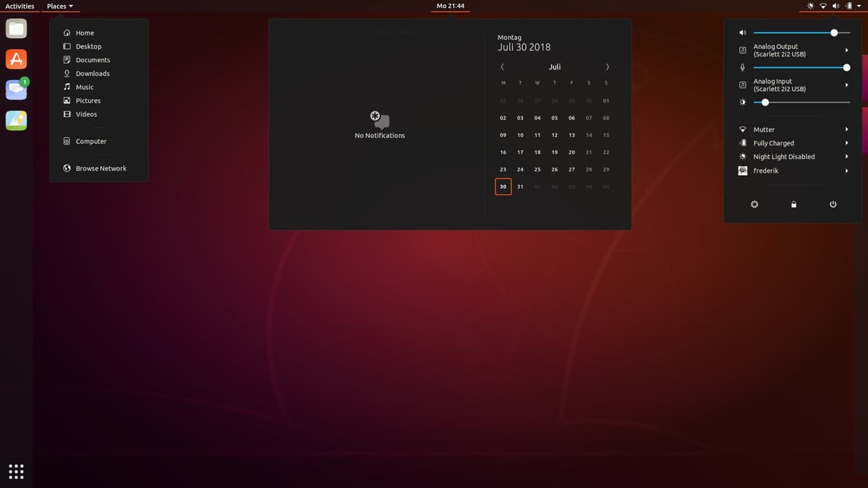The image size is (868, 488).
Task: Click the Home folder icon in Places
Action: tap(67, 33)
